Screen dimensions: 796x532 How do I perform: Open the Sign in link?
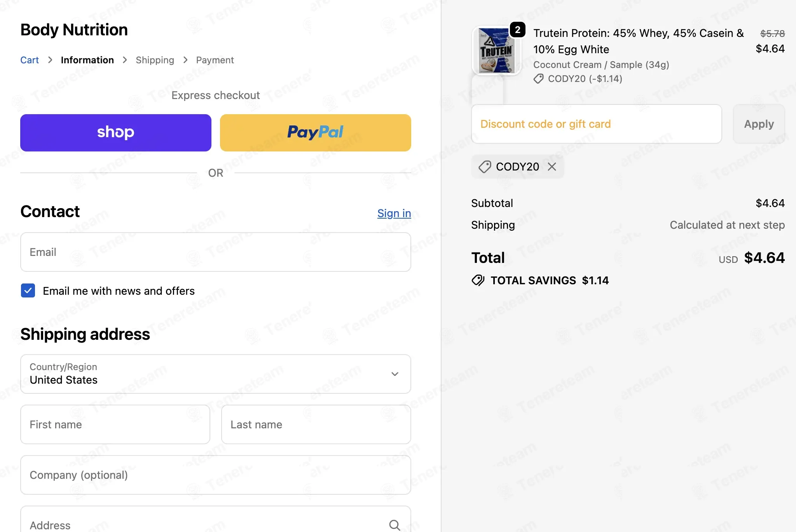pos(394,213)
